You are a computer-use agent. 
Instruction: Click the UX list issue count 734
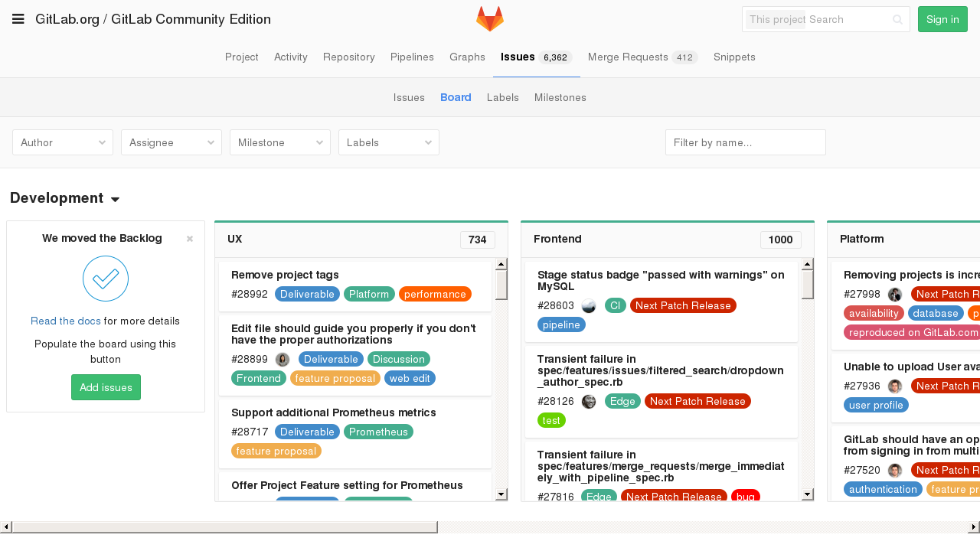(x=478, y=240)
